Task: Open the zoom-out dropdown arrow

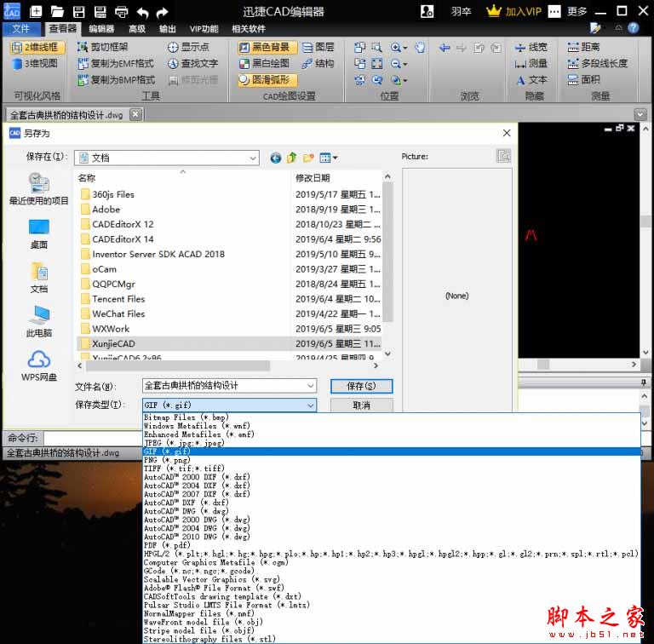Action: click(x=405, y=64)
